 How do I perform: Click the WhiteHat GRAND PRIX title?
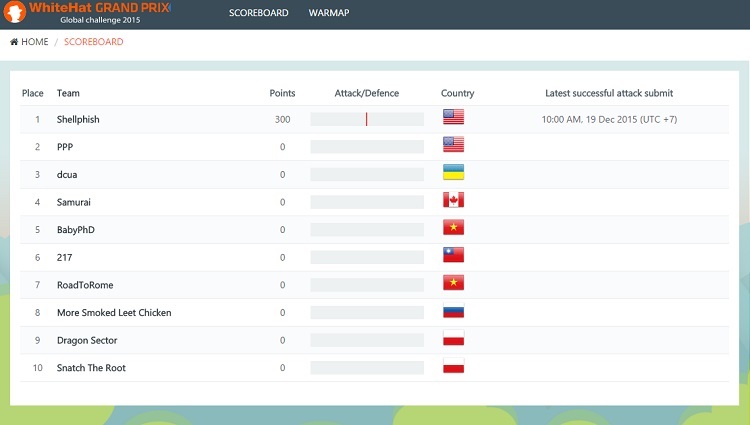click(x=99, y=8)
